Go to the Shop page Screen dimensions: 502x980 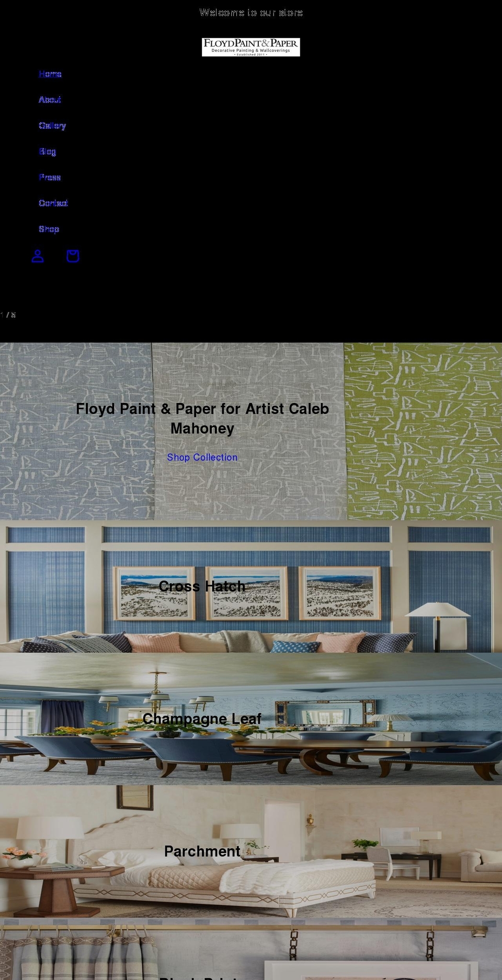[49, 229]
